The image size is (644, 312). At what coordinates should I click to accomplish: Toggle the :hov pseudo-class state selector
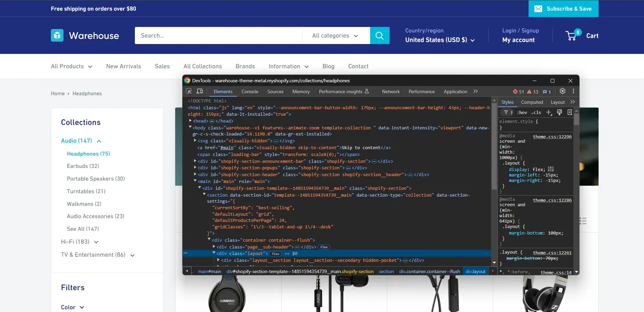tap(522, 112)
